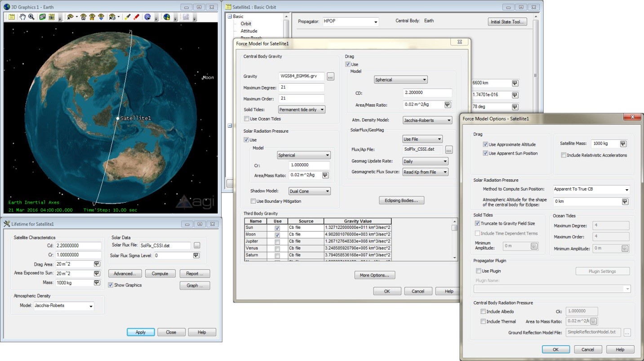Uncheck Use under Drag section

(348, 64)
